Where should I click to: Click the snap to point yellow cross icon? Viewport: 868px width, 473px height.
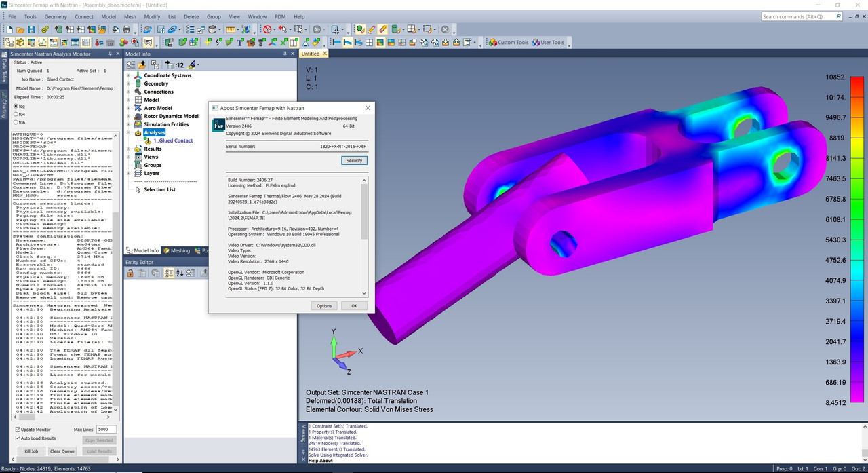(x=209, y=42)
